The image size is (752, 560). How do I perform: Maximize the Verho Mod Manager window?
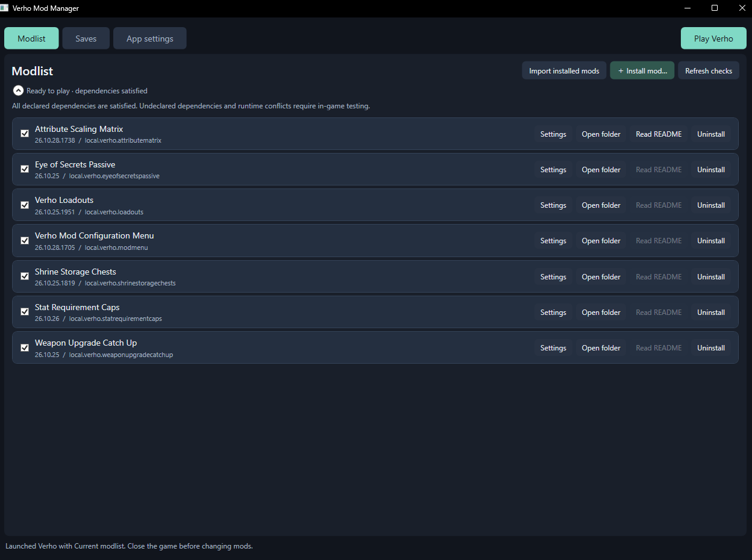[x=715, y=8]
